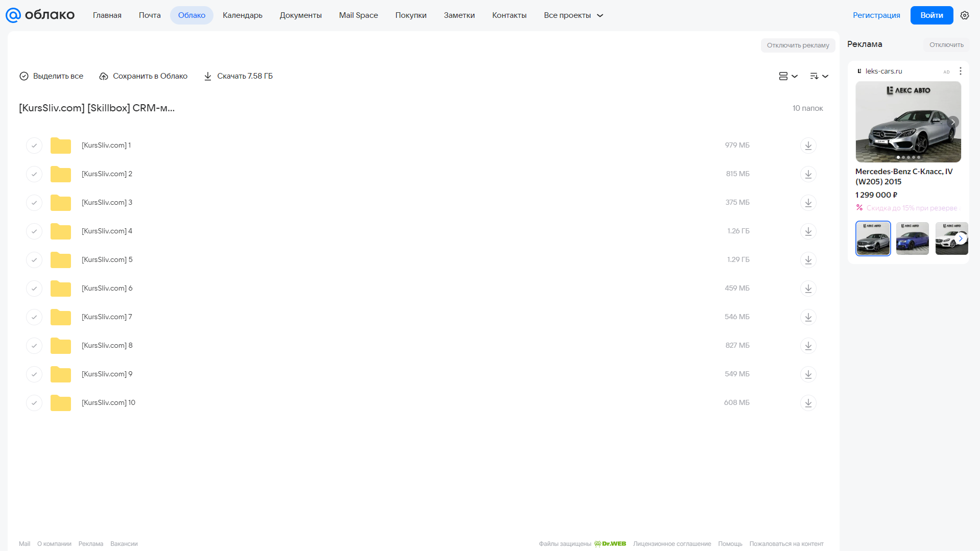The width and height of the screenshot is (980, 551).
Task: Click Отключить рекламу button
Action: tap(798, 45)
